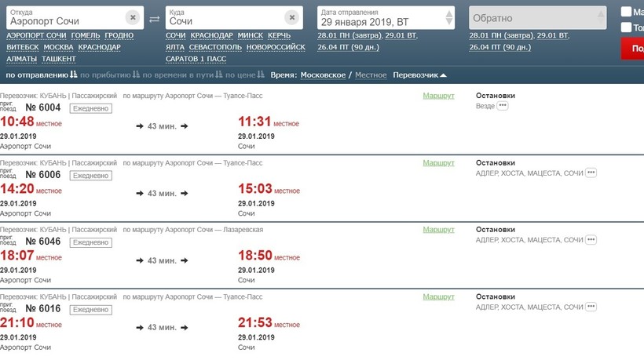This screenshot has width=644, height=360.
Task: Expand the Перевозчик carrier filter
Action: click(x=419, y=75)
